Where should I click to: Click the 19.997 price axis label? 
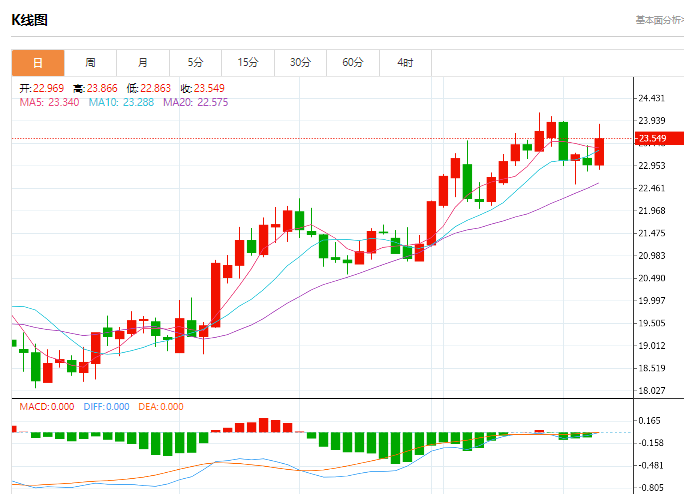tap(652, 301)
